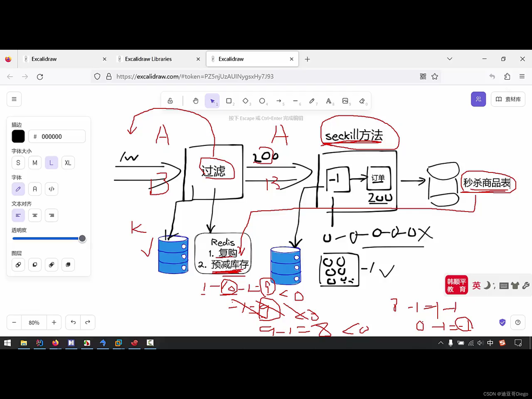Click the black stroke color swatch
Screen dimensions: 532x399
(18, 136)
